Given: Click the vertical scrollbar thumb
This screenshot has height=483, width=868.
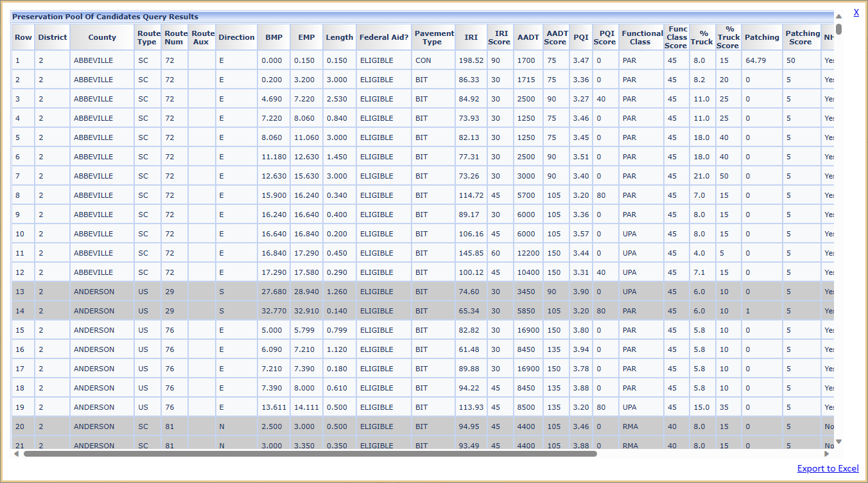Looking at the screenshot, I should pyautogui.click(x=838, y=28).
